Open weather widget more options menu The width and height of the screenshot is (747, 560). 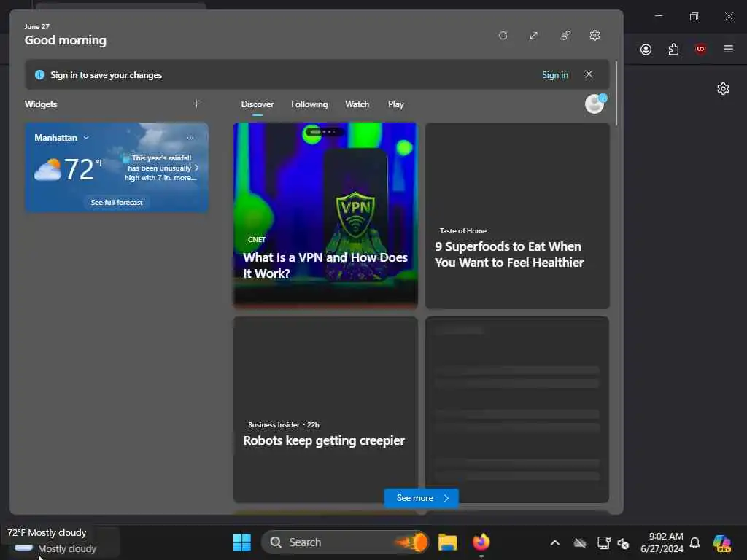[x=190, y=138]
